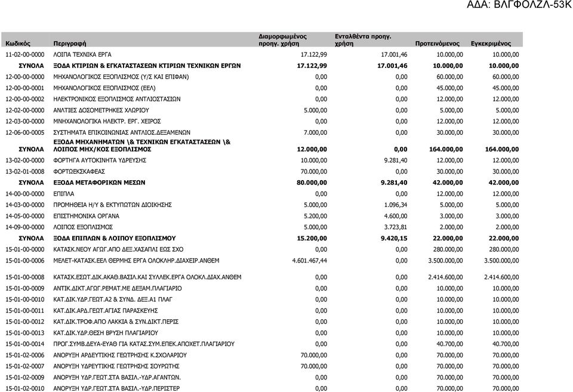
Task: Click the 1.096,34 value
Action: [x=396, y=205]
